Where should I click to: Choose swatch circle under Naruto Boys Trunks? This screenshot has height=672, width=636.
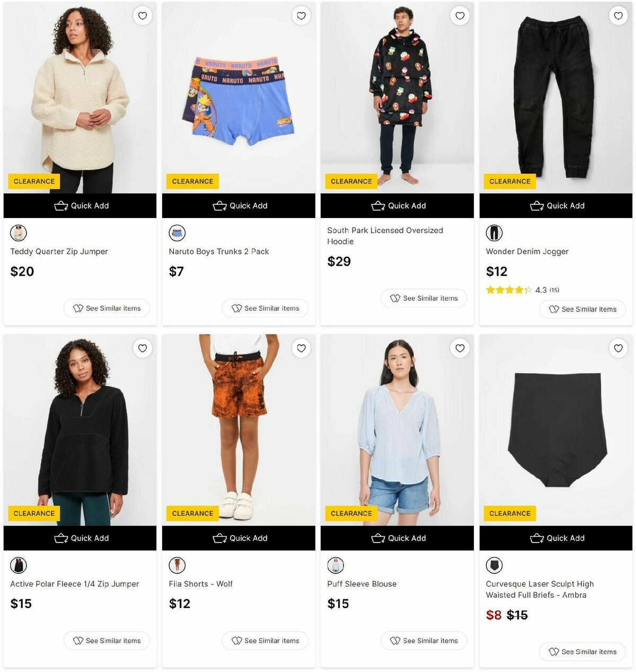(177, 233)
